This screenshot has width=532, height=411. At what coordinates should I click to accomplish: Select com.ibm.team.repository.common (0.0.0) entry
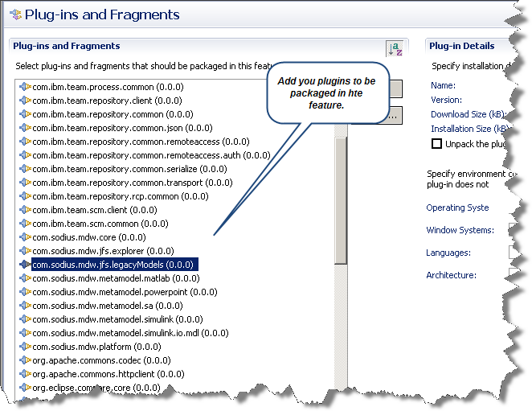[113, 114]
